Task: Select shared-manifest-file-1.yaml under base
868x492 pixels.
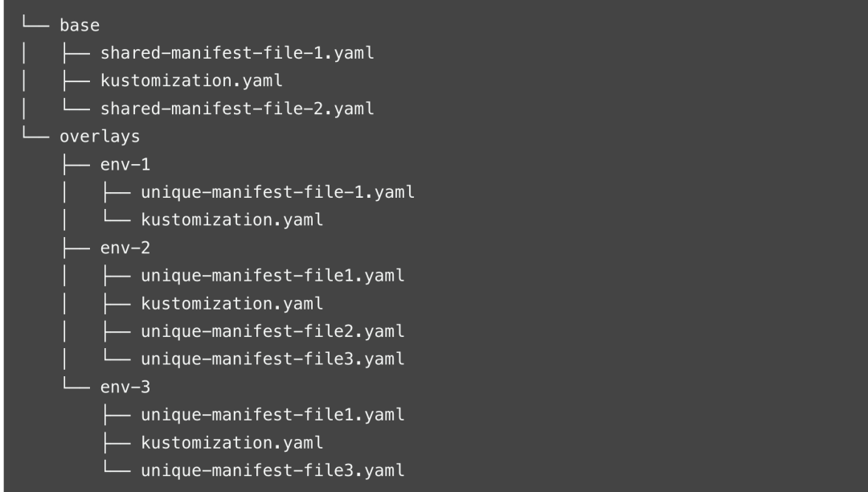Action: (237, 53)
